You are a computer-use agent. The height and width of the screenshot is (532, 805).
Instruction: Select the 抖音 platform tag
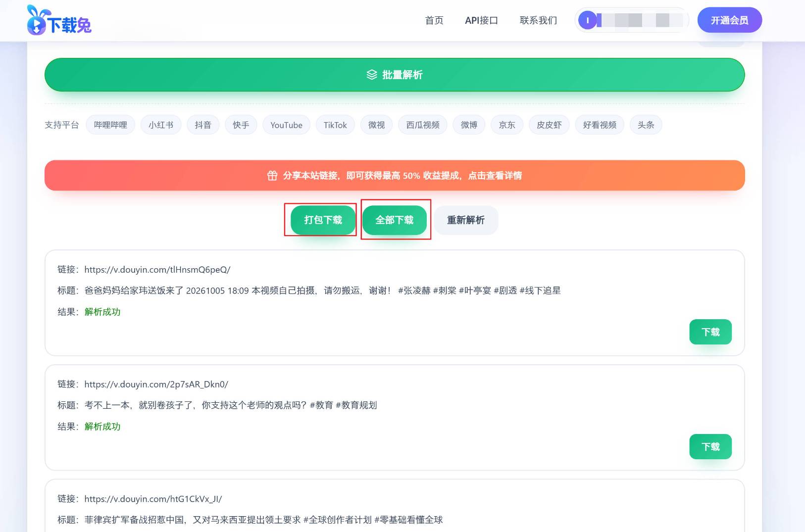[x=203, y=125]
